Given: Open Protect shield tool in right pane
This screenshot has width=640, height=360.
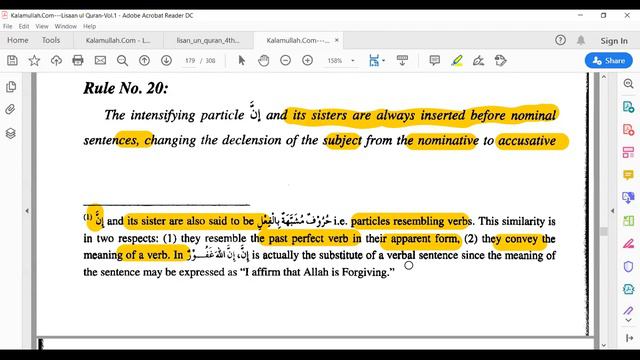Looking at the screenshot, I should point(629,267).
